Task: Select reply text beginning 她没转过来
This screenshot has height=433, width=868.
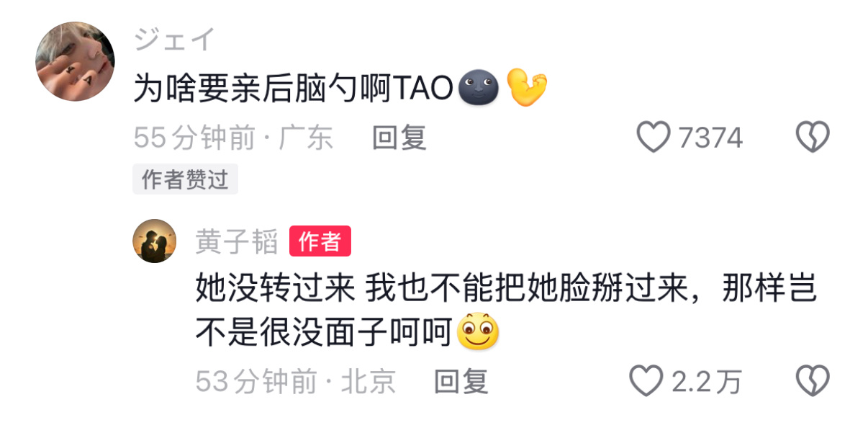Action: (x=507, y=310)
